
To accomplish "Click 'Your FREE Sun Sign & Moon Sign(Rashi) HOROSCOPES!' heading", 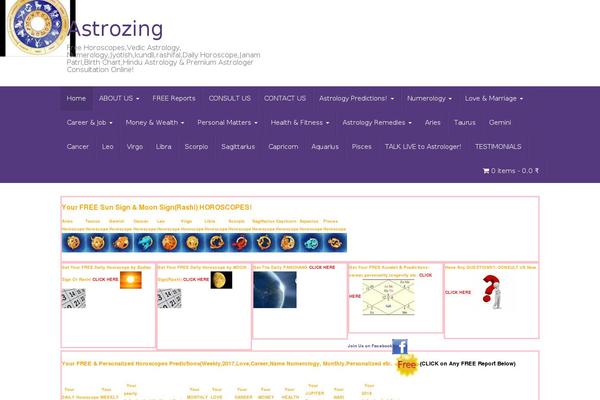I will click(x=157, y=207).
